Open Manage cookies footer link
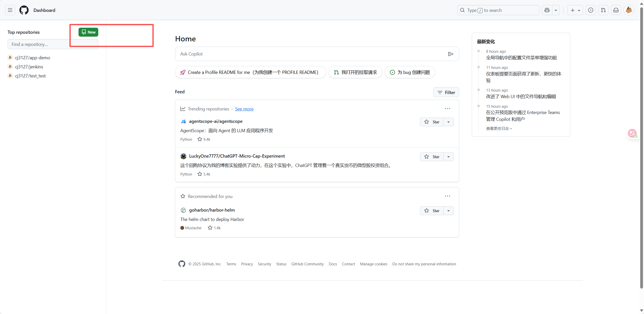644x314 pixels. 374,264
